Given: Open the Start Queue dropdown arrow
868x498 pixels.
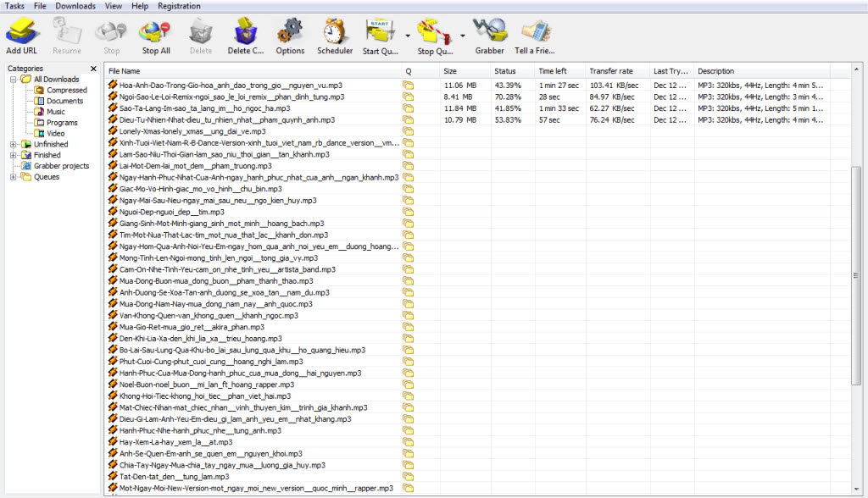Looking at the screenshot, I should pyautogui.click(x=408, y=36).
